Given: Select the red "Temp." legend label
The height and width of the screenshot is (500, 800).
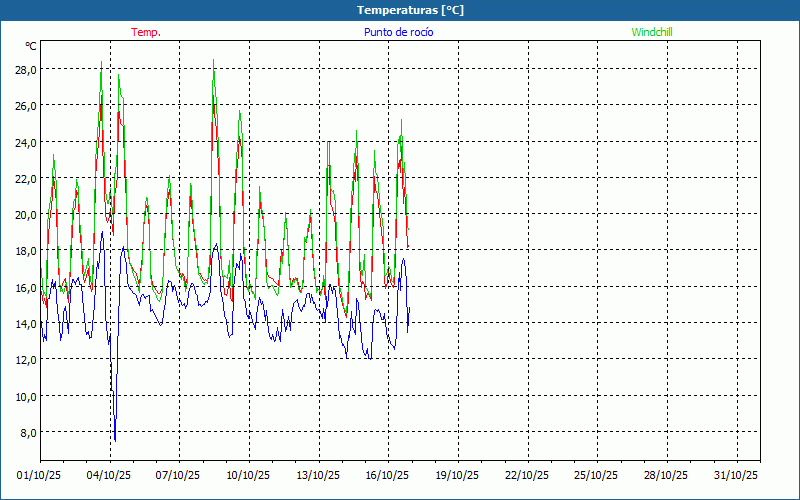Looking at the screenshot, I should (146, 32).
